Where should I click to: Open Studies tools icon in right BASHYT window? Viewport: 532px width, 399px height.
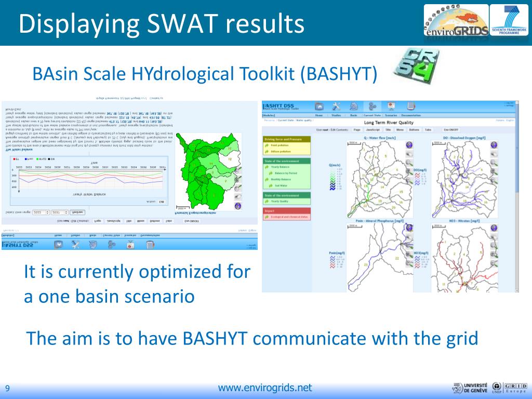336,107
